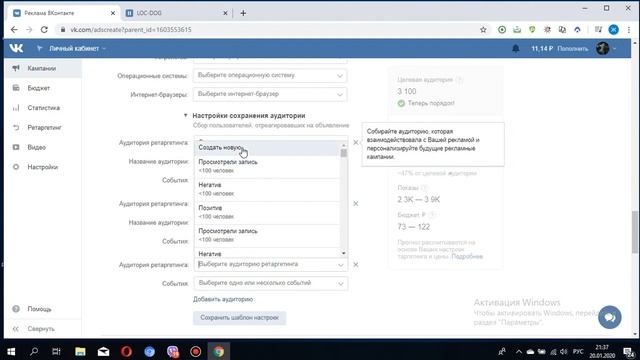
Task: Show hidden tray icons chevron
Action: 519,352
